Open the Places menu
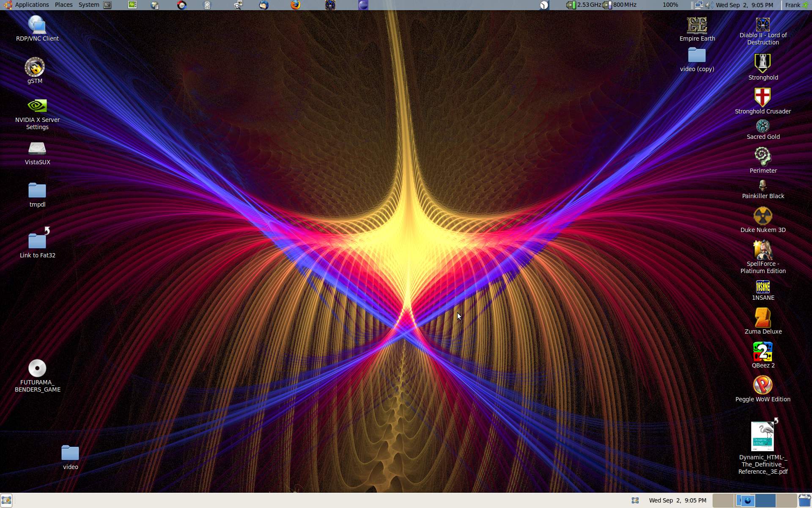This screenshot has width=812, height=508. click(x=63, y=5)
